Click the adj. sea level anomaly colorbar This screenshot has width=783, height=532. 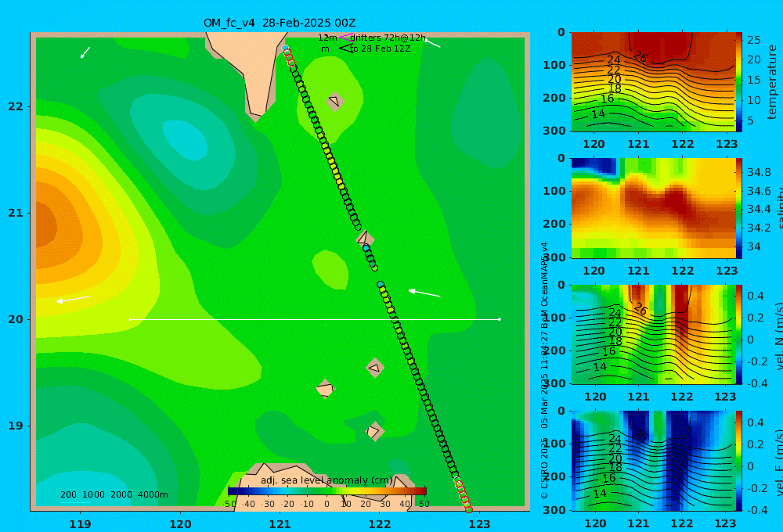coord(327,491)
